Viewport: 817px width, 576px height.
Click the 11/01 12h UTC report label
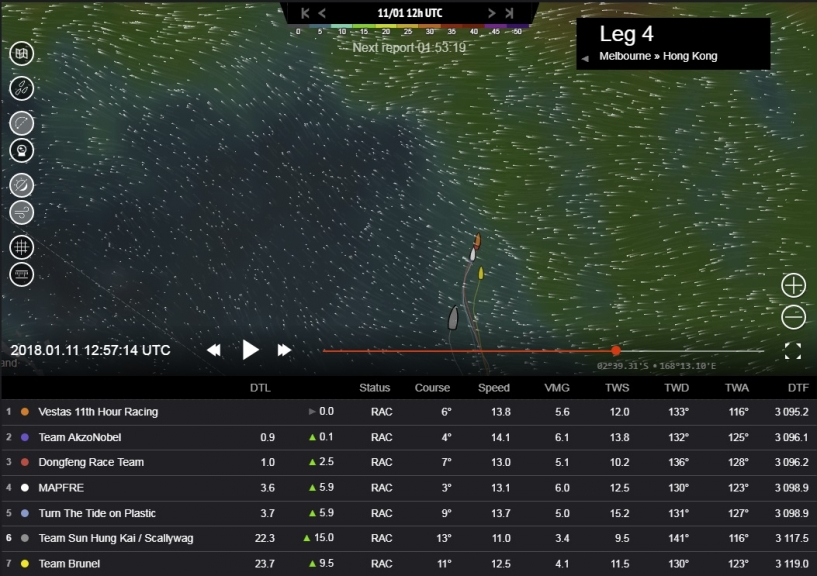pos(410,14)
